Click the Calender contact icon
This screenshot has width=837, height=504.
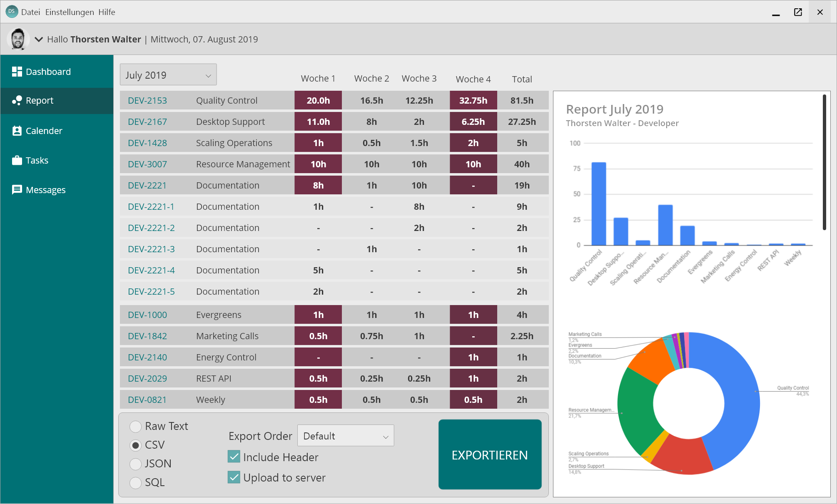pos(17,131)
